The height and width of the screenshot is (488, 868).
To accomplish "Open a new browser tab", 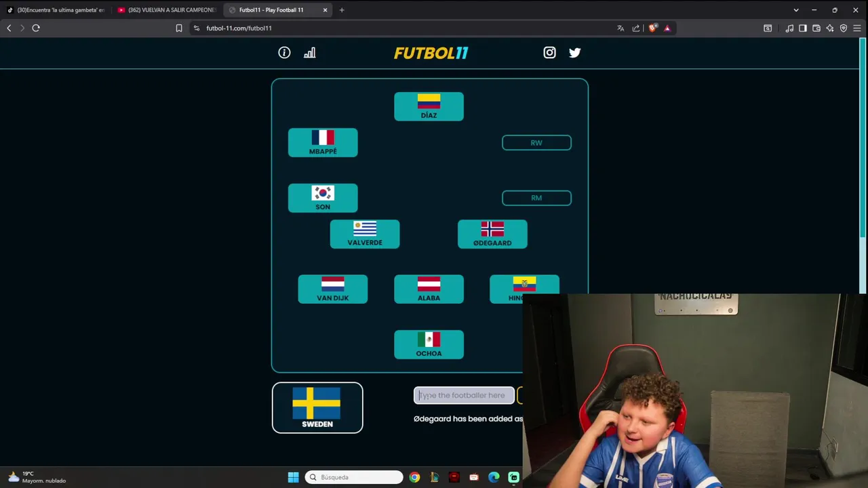I will coord(342,10).
